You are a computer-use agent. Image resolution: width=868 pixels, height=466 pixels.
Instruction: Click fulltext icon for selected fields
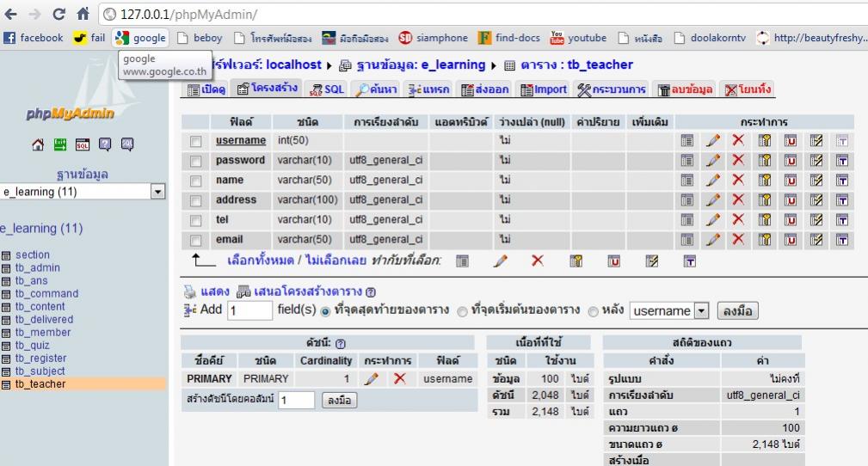[x=689, y=261]
